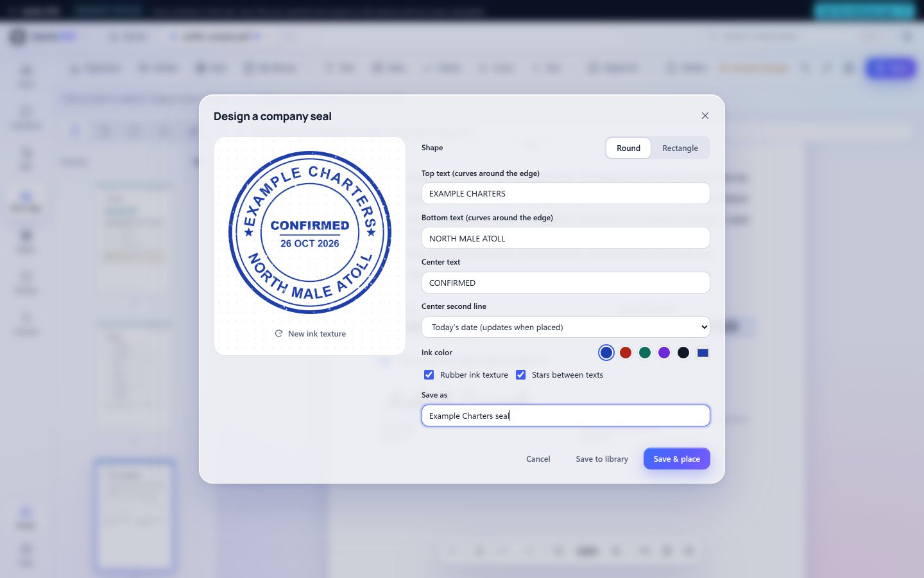Screen dimensions: 924x578
Task: Click the Bottom text input field
Action: coord(565,238)
